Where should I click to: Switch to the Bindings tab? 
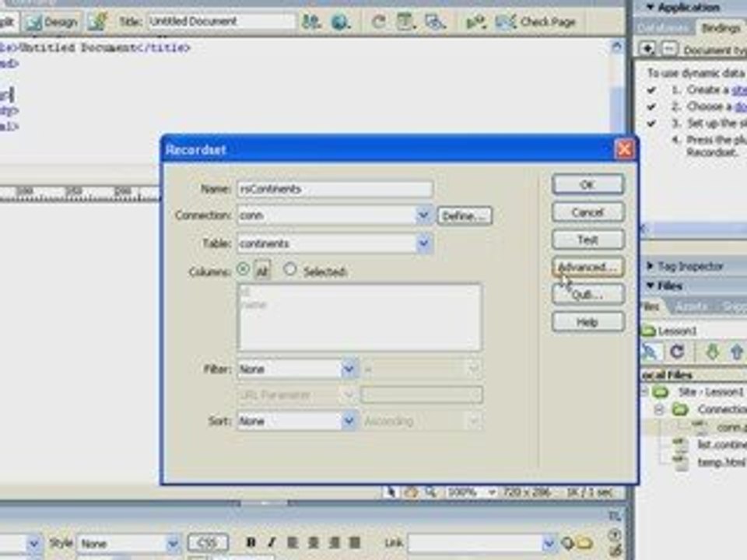(x=720, y=28)
